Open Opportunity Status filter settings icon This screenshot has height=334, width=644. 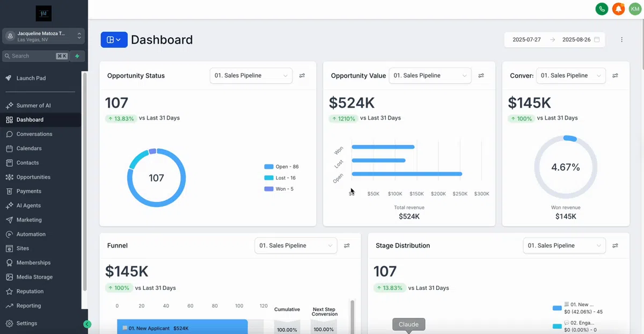pos(302,76)
